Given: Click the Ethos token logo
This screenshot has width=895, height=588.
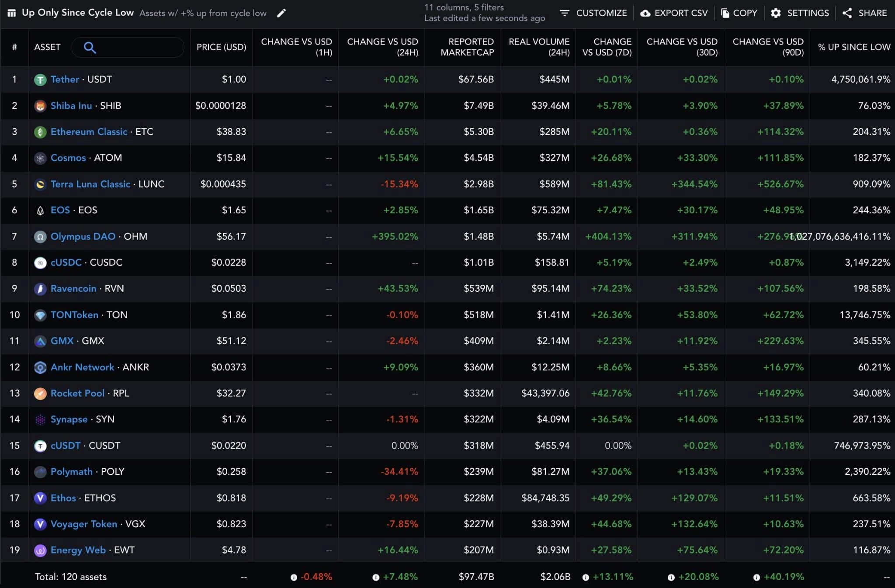Looking at the screenshot, I should tap(40, 498).
